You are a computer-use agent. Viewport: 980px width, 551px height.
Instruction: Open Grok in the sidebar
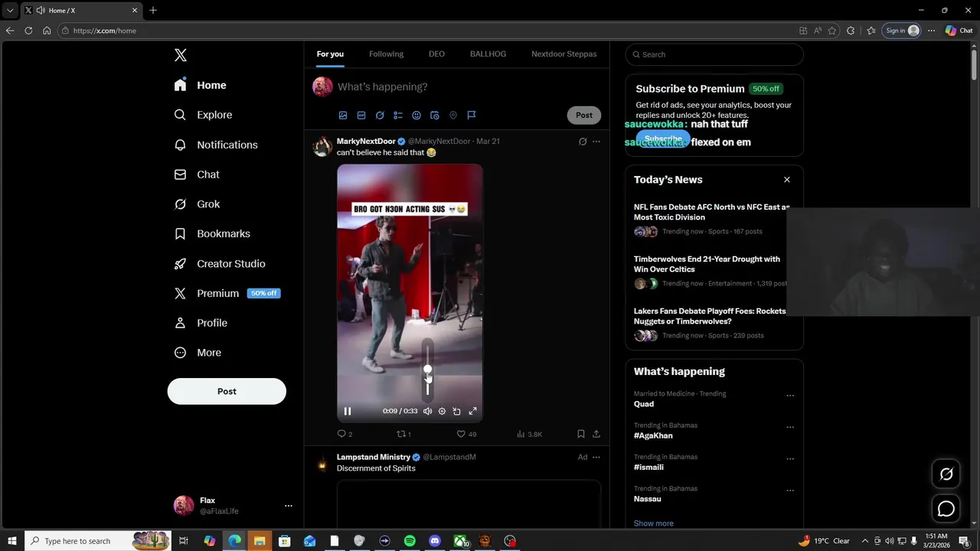[198, 204]
